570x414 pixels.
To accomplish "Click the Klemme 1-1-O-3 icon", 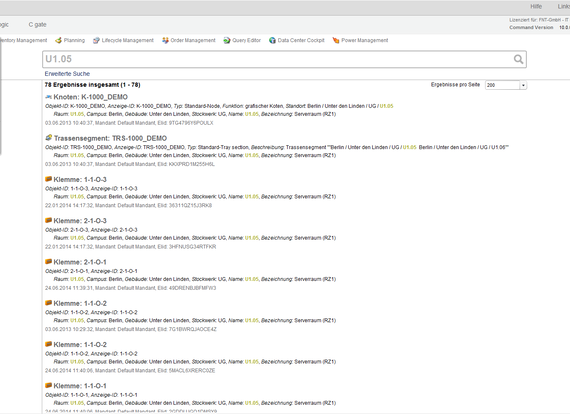I will 48,179.
